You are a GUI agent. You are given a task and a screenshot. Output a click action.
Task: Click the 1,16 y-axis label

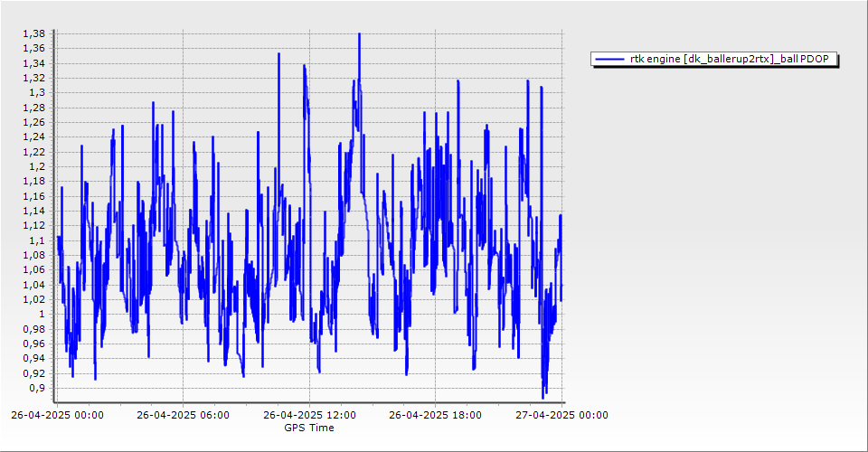tap(33, 196)
